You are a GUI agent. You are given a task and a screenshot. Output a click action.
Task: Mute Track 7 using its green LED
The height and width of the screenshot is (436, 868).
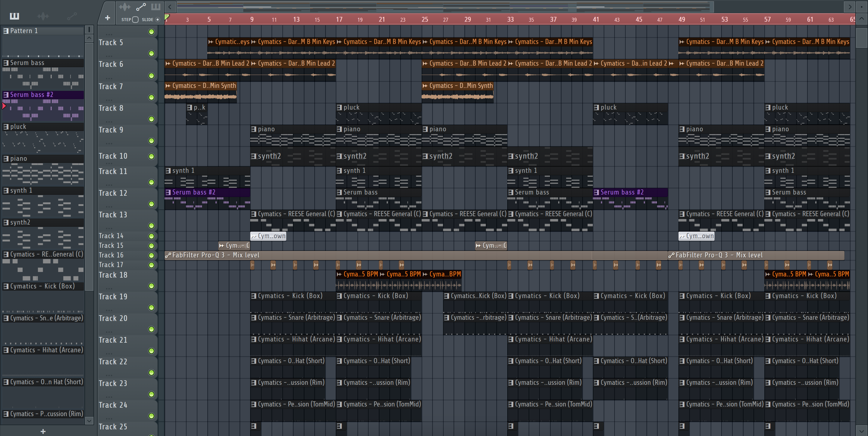click(152, 97)
